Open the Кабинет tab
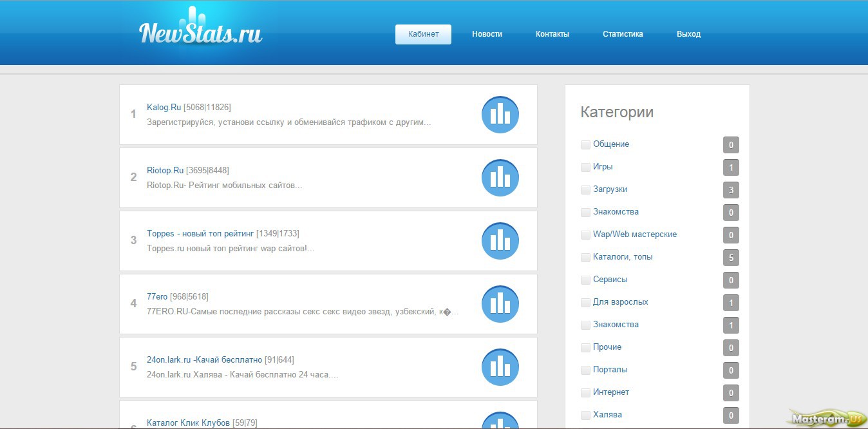Screen dimensions: 868x429 (x=423, y=34)
